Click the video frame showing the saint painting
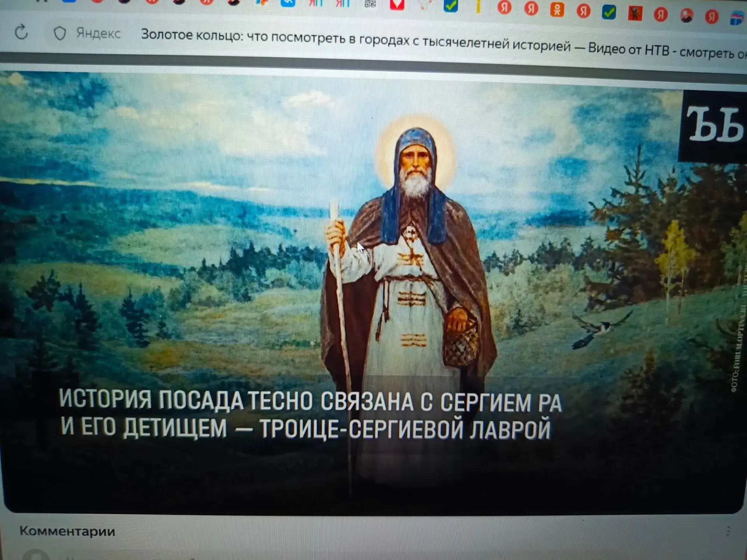Viewport: 747px width, 560px height. coord(373,292)
